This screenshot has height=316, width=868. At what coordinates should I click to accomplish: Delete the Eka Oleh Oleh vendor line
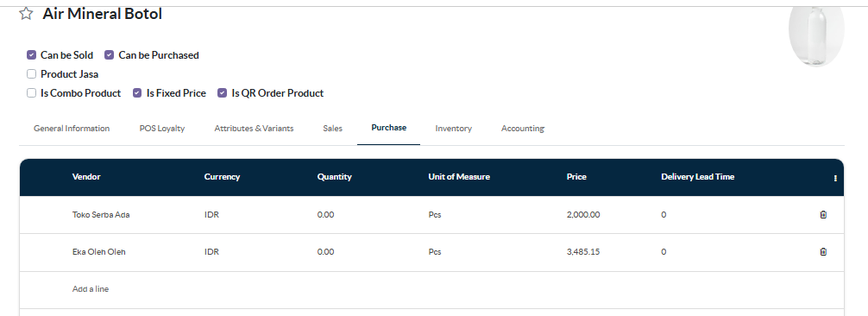(823, 252)
